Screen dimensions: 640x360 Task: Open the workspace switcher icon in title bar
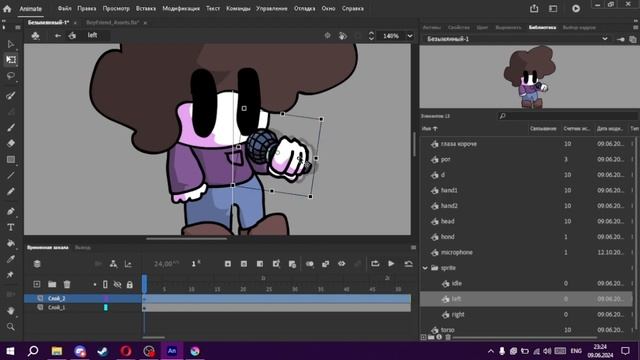click(553, 9)
